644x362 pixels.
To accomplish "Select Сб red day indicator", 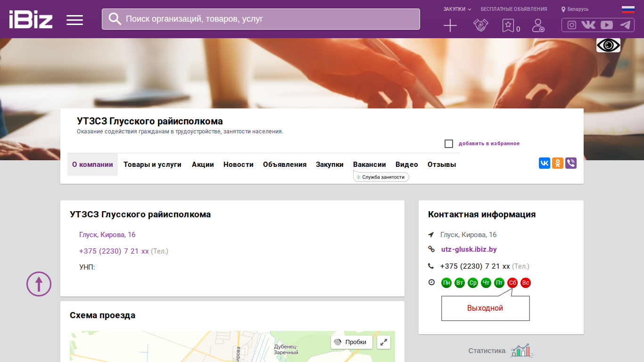I will [512, 283].
